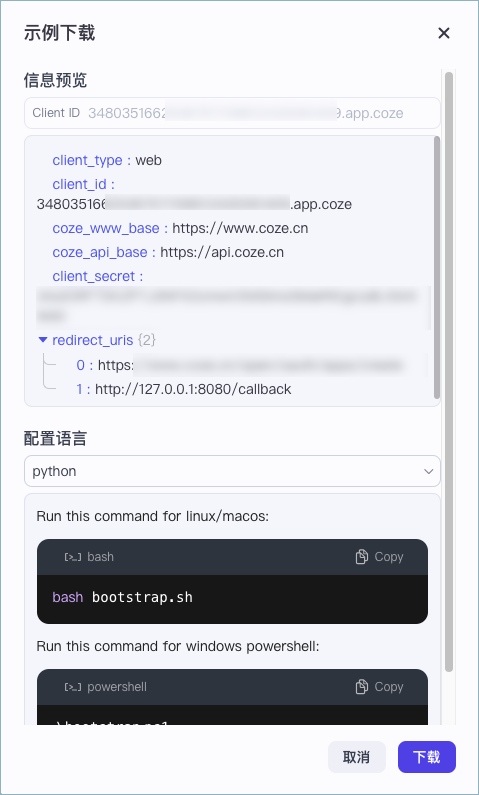Click the coze_www_base URL value
Viewport: 479px width, 795px height.
coord(240,229)
